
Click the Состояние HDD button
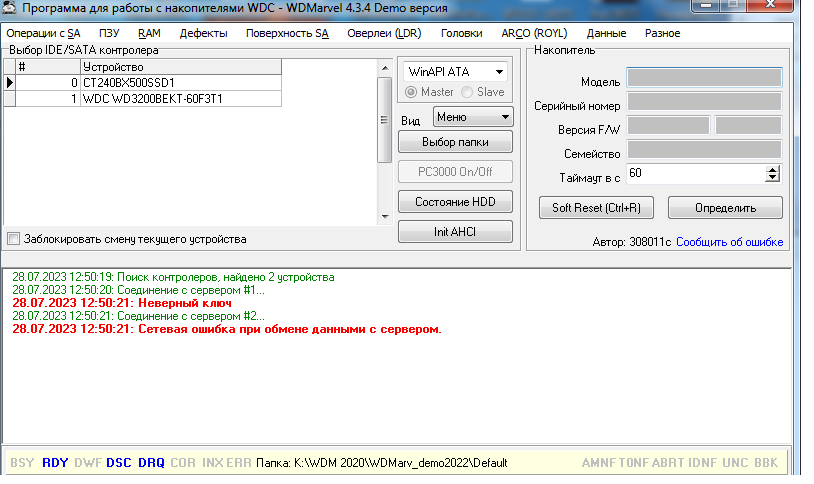click(455, 201)
